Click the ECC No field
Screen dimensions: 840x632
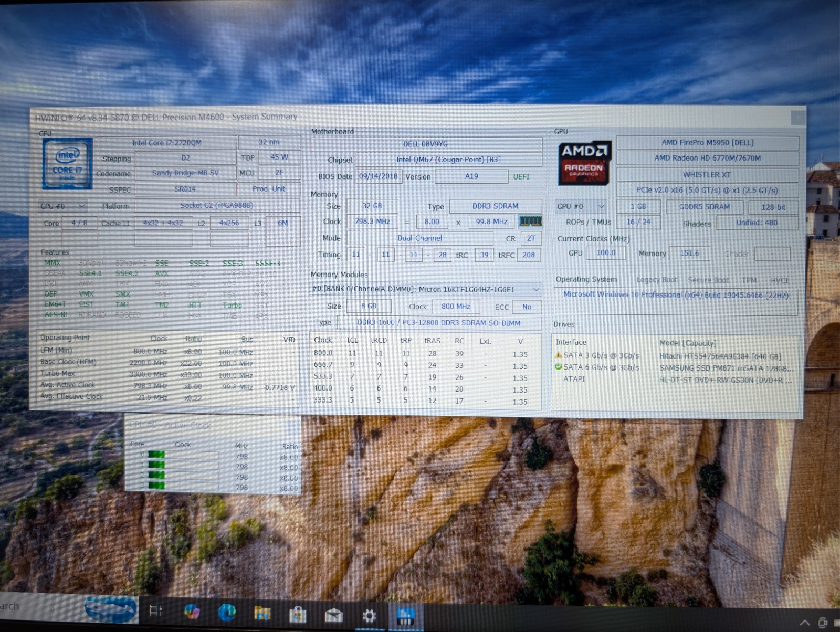pyautogui.click(x=527, y=307)
